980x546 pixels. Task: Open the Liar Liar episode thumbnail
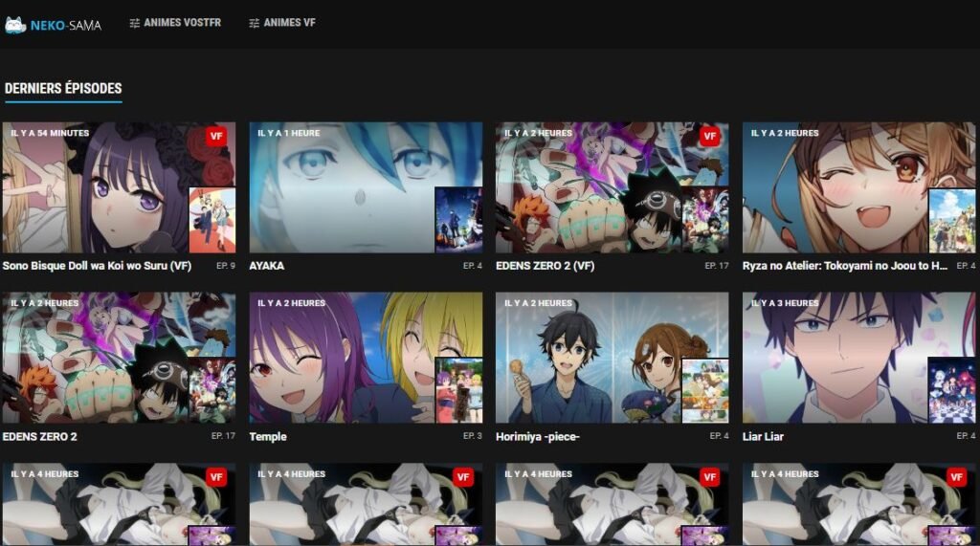coord(858,358)
